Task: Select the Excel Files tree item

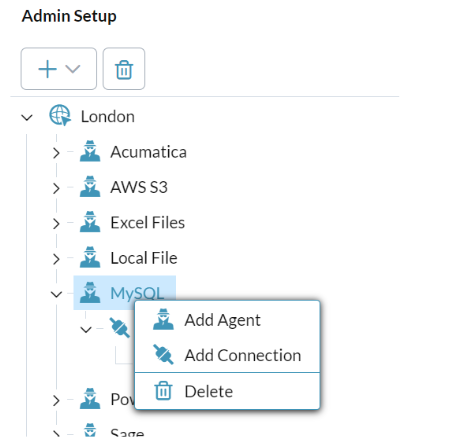Action: click(147, 222)
